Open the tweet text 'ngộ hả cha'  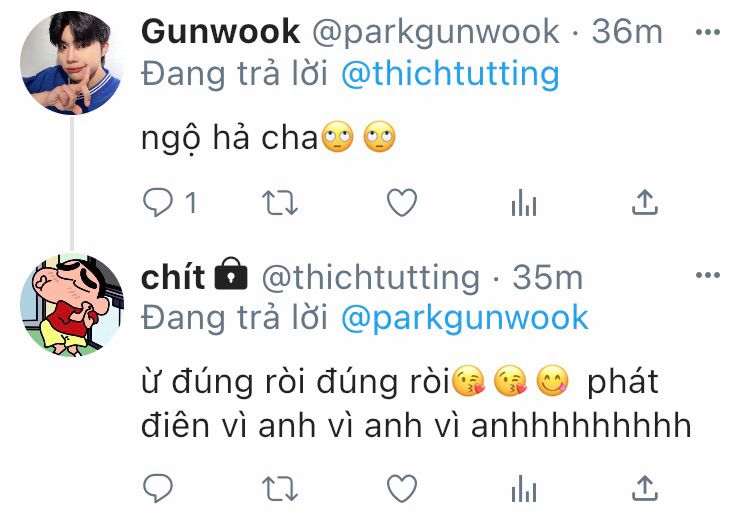click(x=230, y=139)
